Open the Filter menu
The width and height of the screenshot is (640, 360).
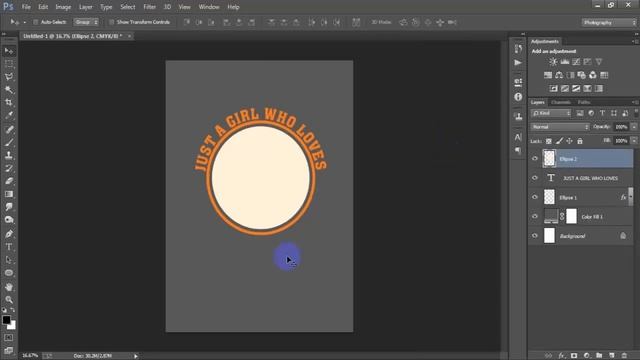coord(149,7)
